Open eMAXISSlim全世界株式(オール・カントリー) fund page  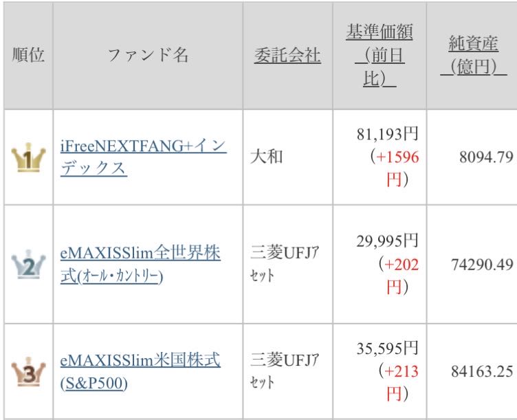[x=140, y=265]
